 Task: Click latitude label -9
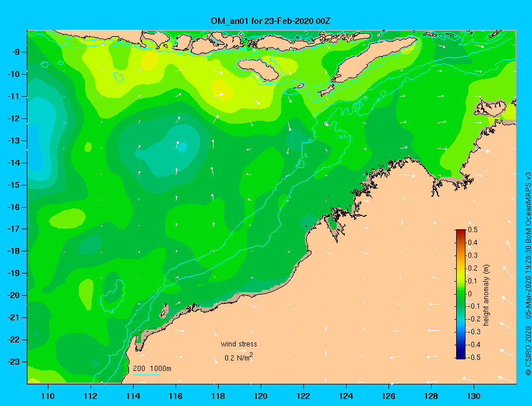pyautogui.click(x=15, y=52)
